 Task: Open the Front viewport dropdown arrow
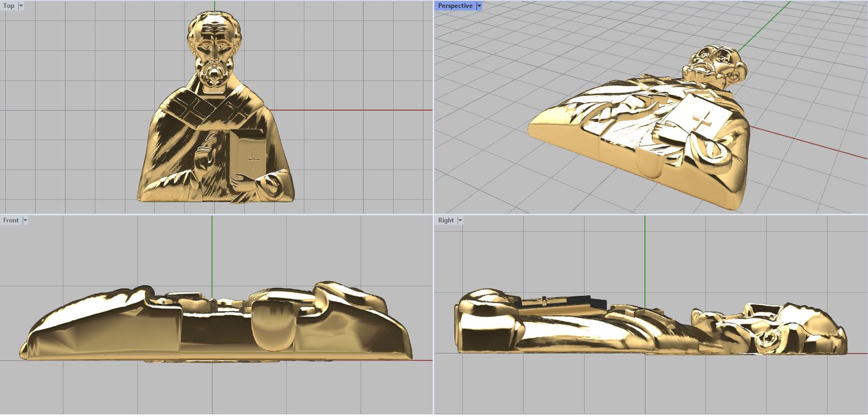click(25, 220)
